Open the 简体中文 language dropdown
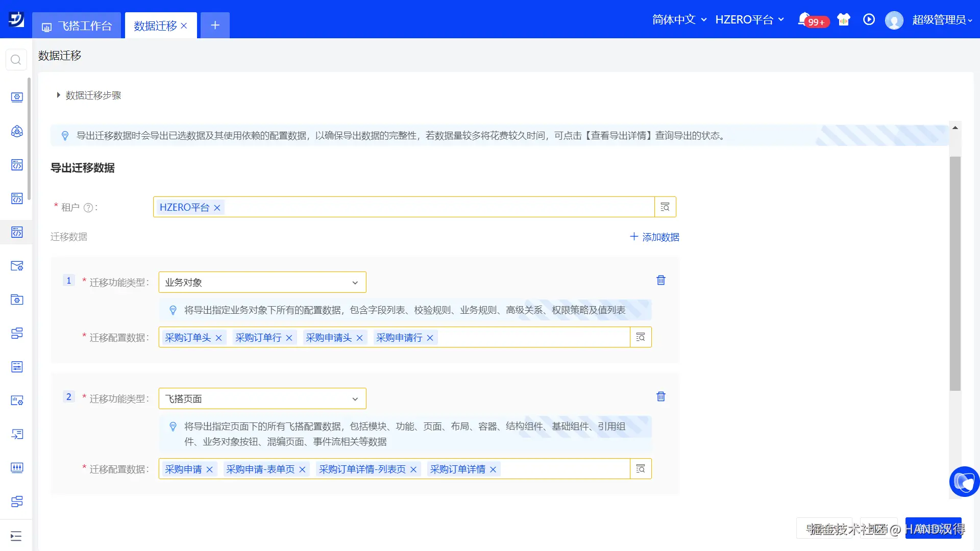The width and height of the screenshot is (980, 551). pos(679,19)
